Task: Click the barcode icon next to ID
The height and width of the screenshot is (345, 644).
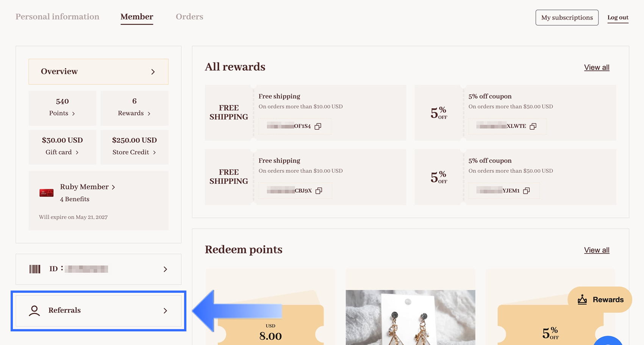Action: click(x=35, y=269)
